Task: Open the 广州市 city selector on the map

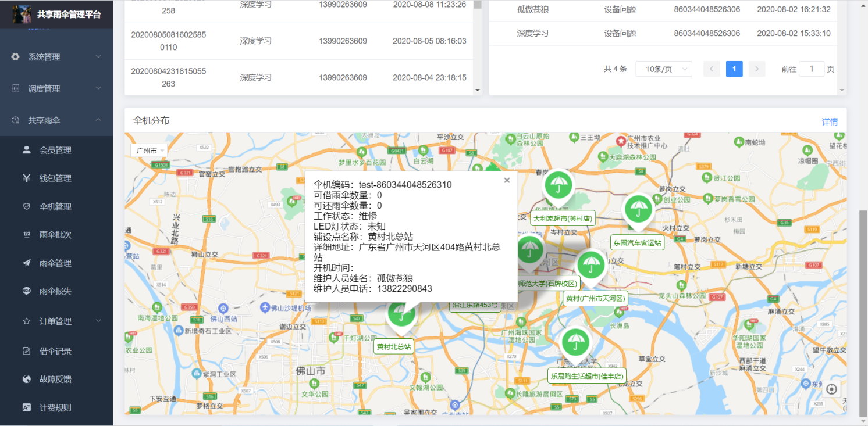Action: click(x=149, y=150)
